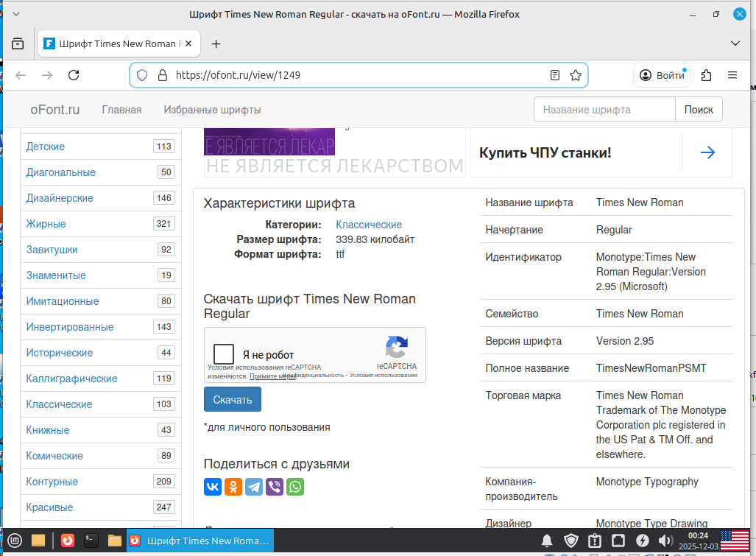The image size is (756, 556).
Task: Share via VK icon
Action: 213,487
